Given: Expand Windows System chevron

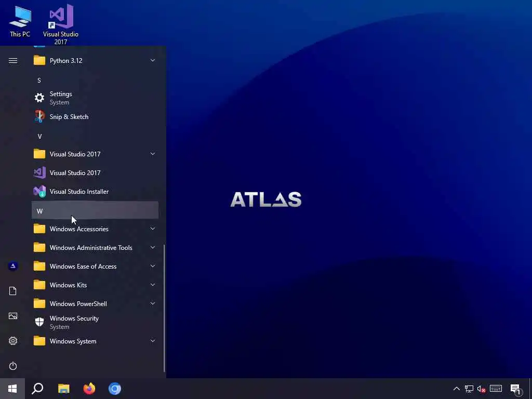Looking at the screenshot, I should (153, 341).
